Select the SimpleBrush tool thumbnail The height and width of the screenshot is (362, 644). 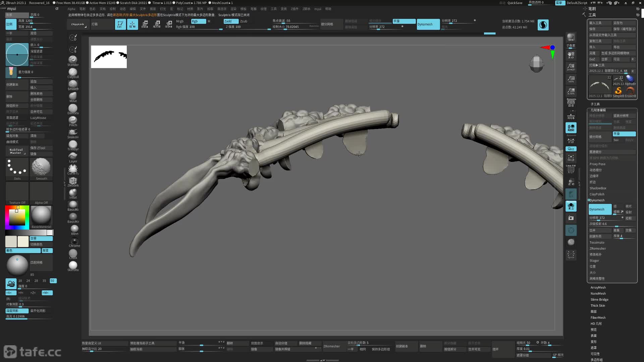tap(618, 91)
